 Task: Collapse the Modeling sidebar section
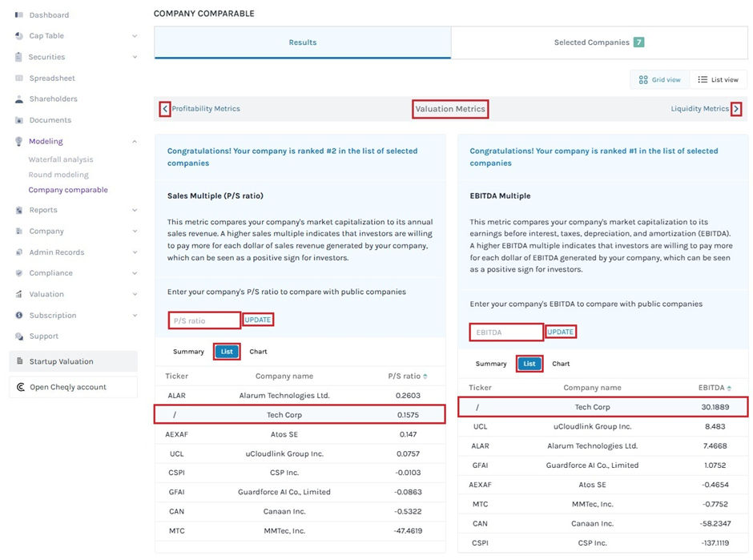point(135,141)
